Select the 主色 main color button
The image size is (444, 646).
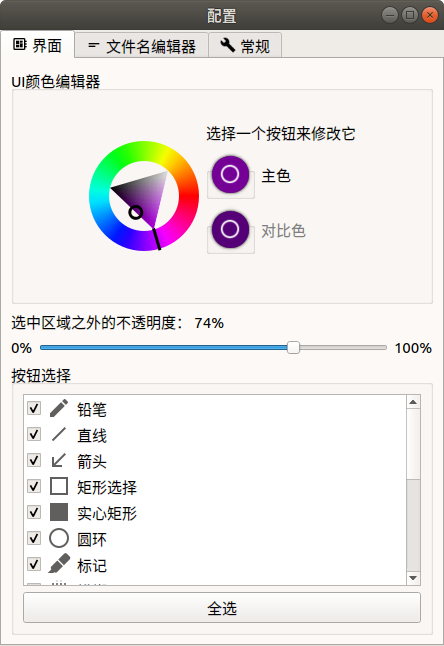point(230,175)
